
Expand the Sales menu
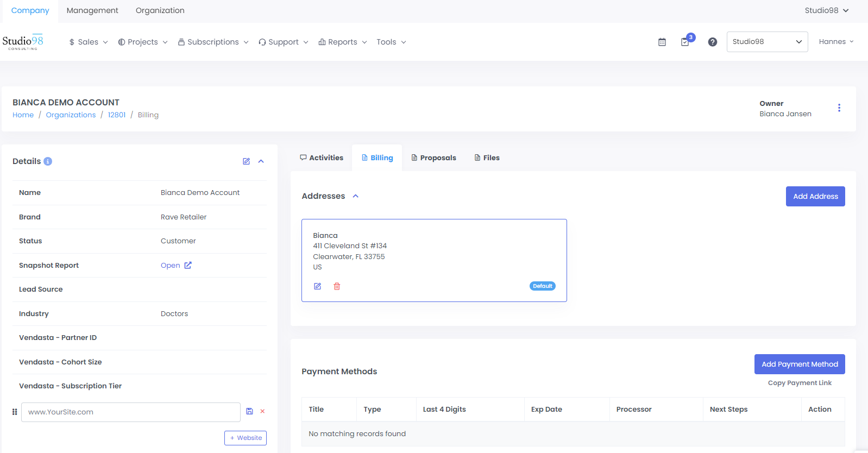click(88, 42)
